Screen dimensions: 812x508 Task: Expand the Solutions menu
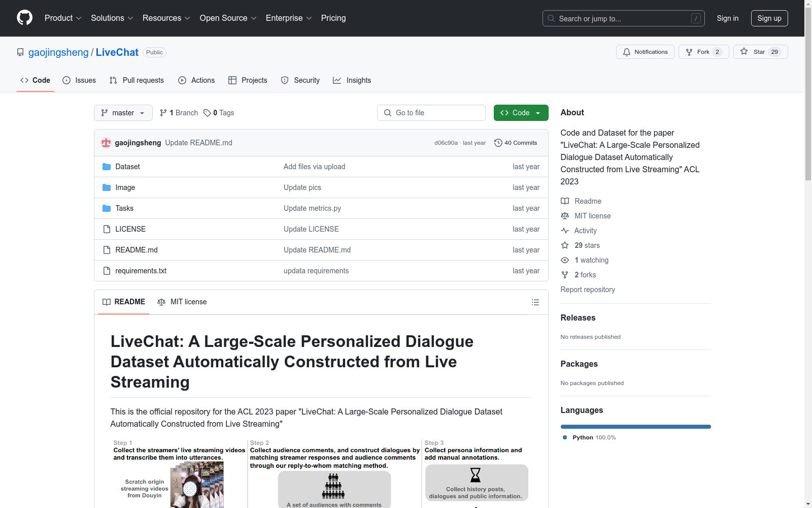[112, 18]
